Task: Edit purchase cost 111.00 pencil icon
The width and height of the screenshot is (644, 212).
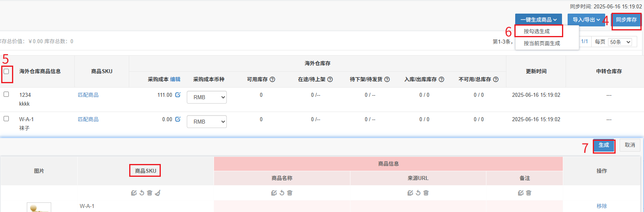Action: pos(178,95)
